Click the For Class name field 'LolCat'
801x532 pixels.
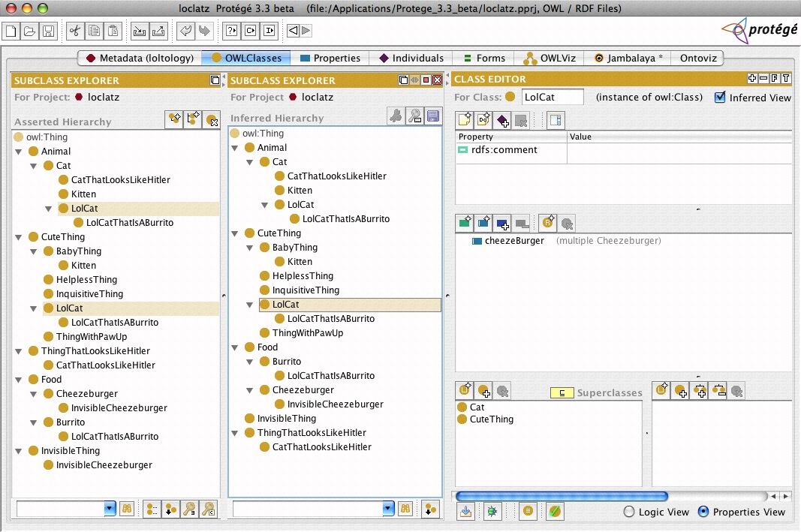[553, 97]
